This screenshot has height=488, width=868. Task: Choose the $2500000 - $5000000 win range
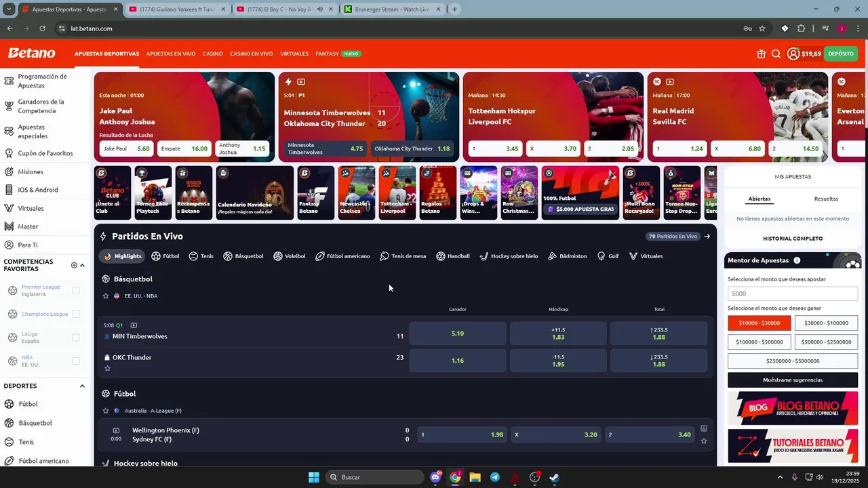click(x=793, y=361)
